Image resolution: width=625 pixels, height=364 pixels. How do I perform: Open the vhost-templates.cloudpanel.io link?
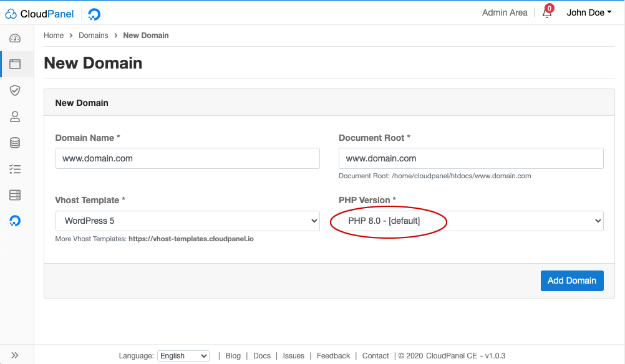pos(191,239)
